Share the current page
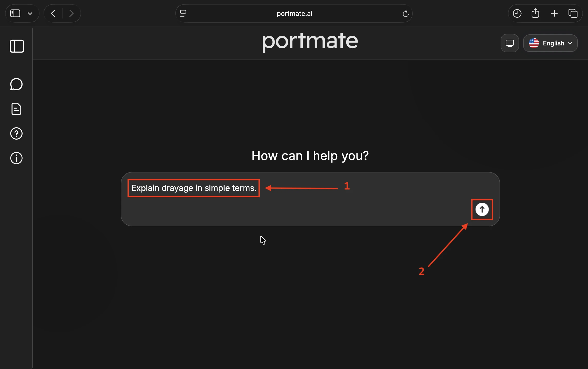Image resolution: width=588 pixels, height=369 pixels. [x=535, y=13]
